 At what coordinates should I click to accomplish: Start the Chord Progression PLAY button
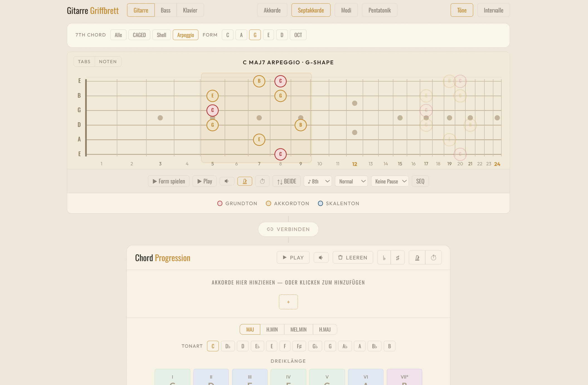coord(293,258)
